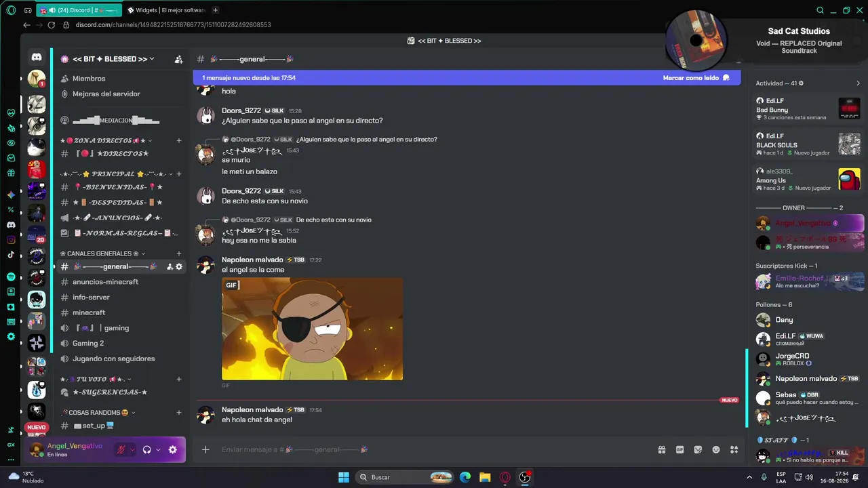
Task: Open the Discord icon in Opera sidebar
Action: pyautogui.click(x=11, y=225)
